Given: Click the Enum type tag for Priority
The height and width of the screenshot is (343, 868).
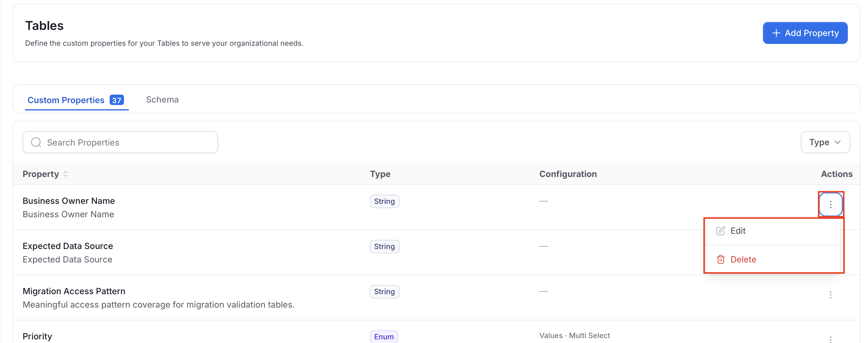Looking at the screenshot, I should [x=384, y=337].
